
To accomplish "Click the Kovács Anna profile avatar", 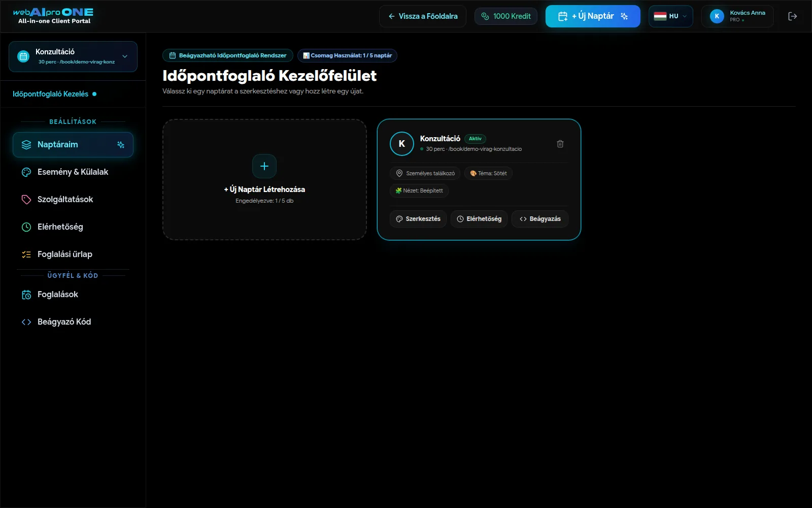I will [x=717, y=16].
